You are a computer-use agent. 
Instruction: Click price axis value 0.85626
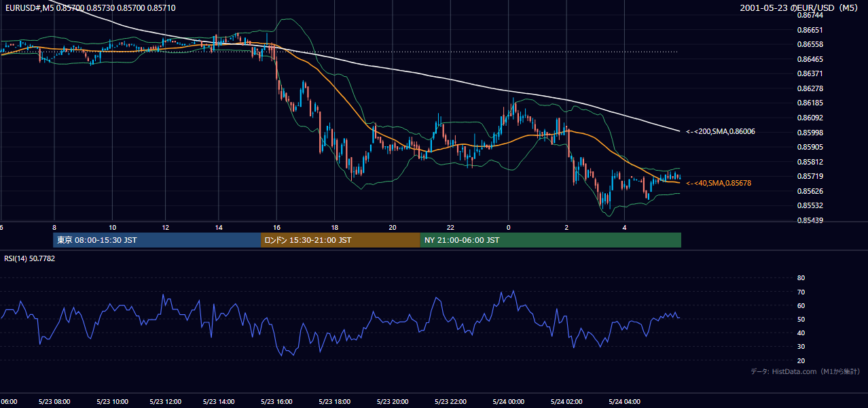coord(810,191)
